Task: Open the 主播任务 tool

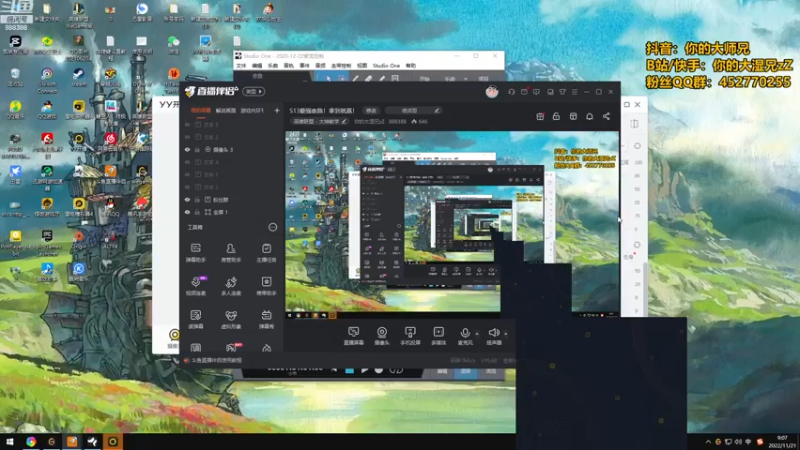Action: (266, 253)
